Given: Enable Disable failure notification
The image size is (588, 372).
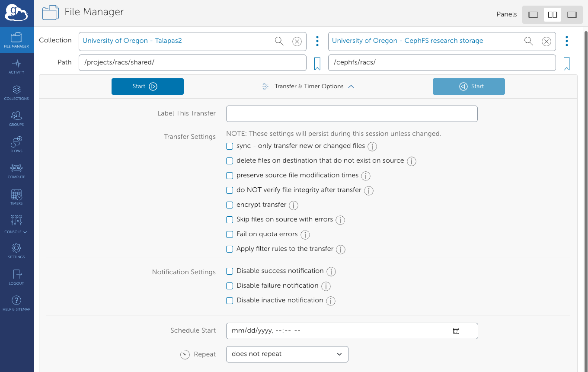Looking at the screenshot, I should click(x=230, y=286).
